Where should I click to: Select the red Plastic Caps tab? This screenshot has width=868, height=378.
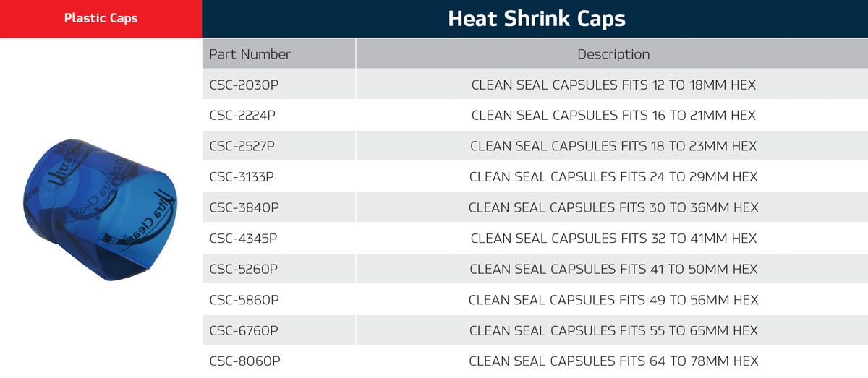tap(101, 19)
